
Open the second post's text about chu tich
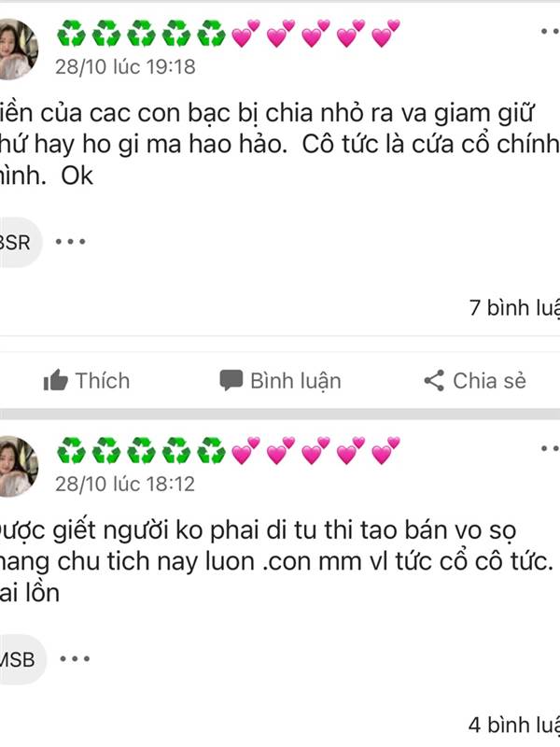click(280, 562)
